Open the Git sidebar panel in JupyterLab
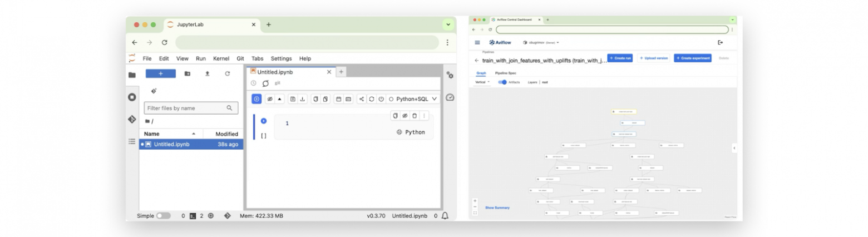 tap(132, 119)
